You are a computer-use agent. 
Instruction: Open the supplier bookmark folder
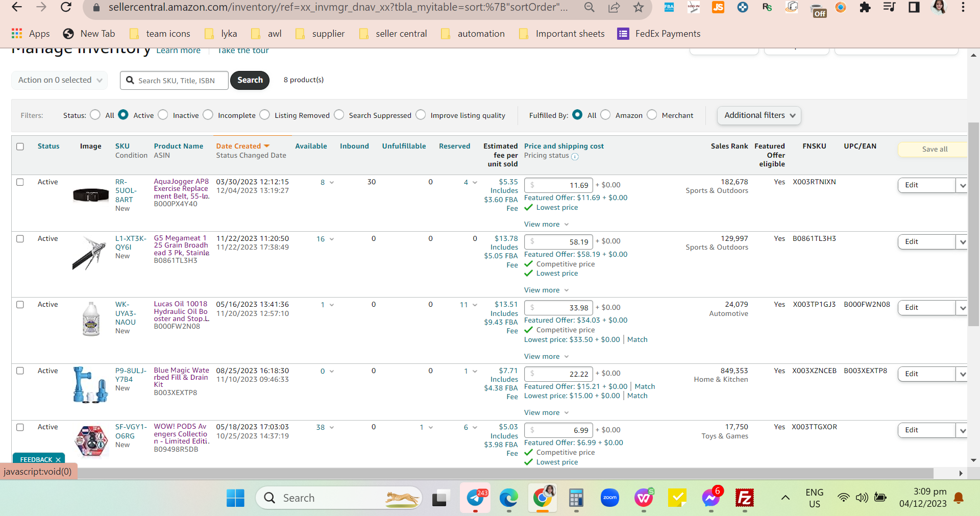pyautogui.click(x=320, y=34)
